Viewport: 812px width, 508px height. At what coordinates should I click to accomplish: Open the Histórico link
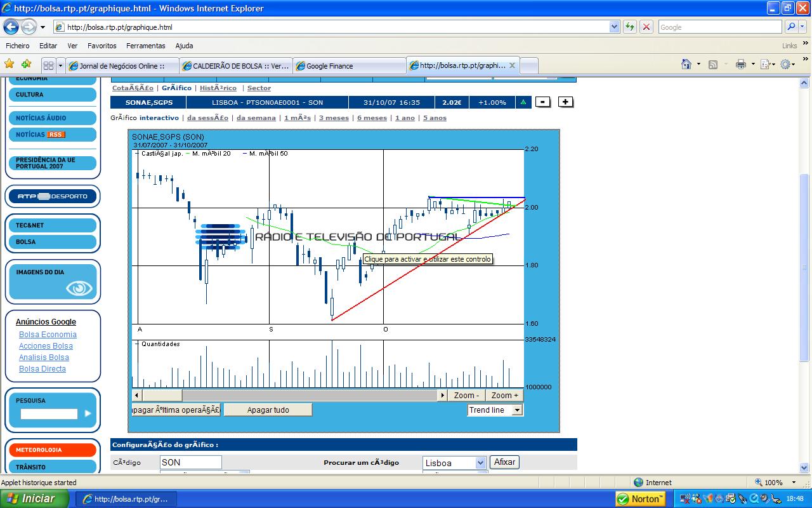218,88
